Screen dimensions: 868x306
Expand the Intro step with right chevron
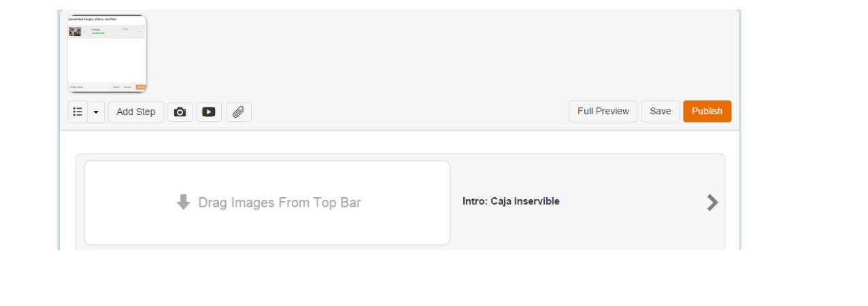coord(712,202)
